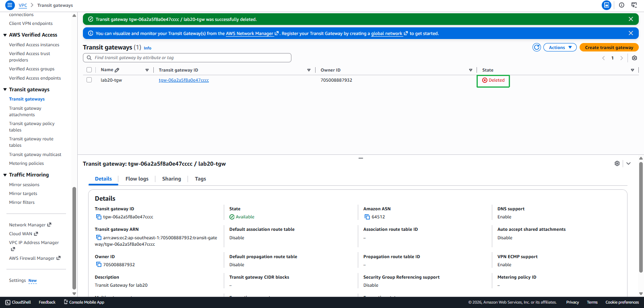Open Cookie preferences in footer

pos(622,302)
